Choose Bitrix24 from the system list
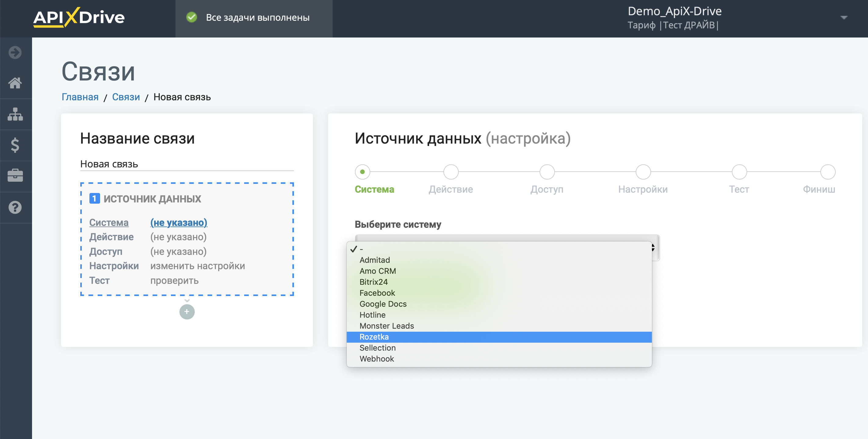 click(x=499, y=282)
